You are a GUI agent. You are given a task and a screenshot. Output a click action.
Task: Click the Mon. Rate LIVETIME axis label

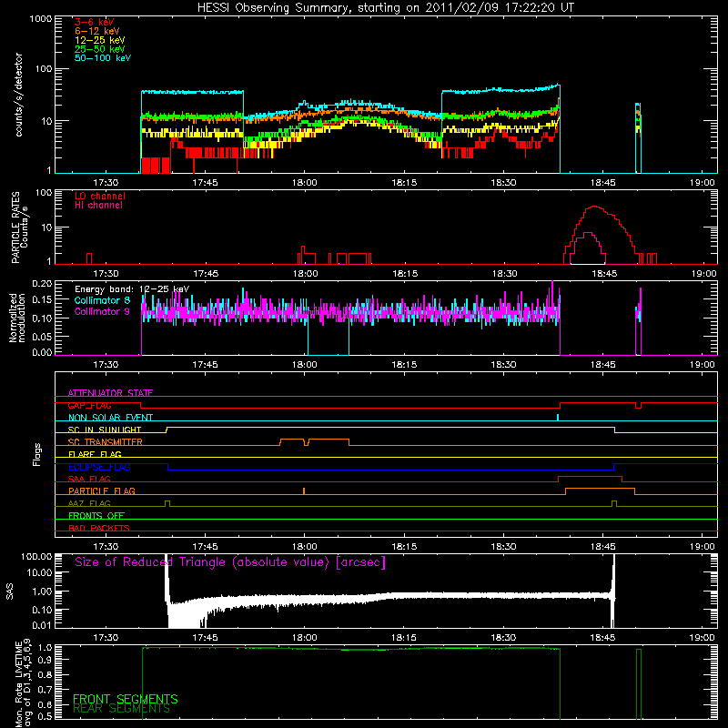24,683
